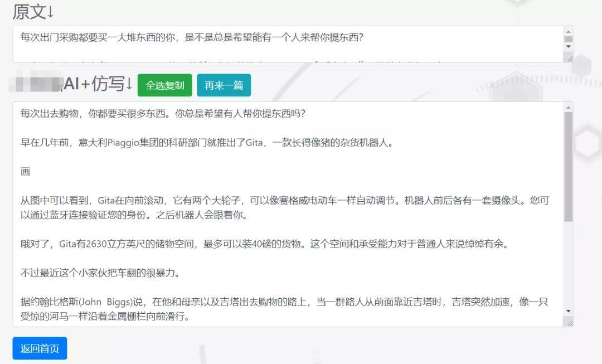Image resolution: width=602 pixels, height=364 pixels.
Task: Click the 再来一篇 button
Action: (x=224, y=85)
